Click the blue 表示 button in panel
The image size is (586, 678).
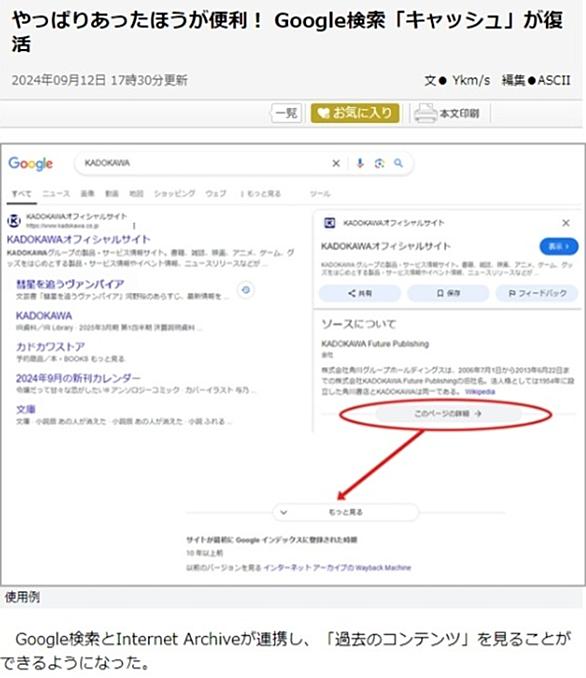(559, 246)
